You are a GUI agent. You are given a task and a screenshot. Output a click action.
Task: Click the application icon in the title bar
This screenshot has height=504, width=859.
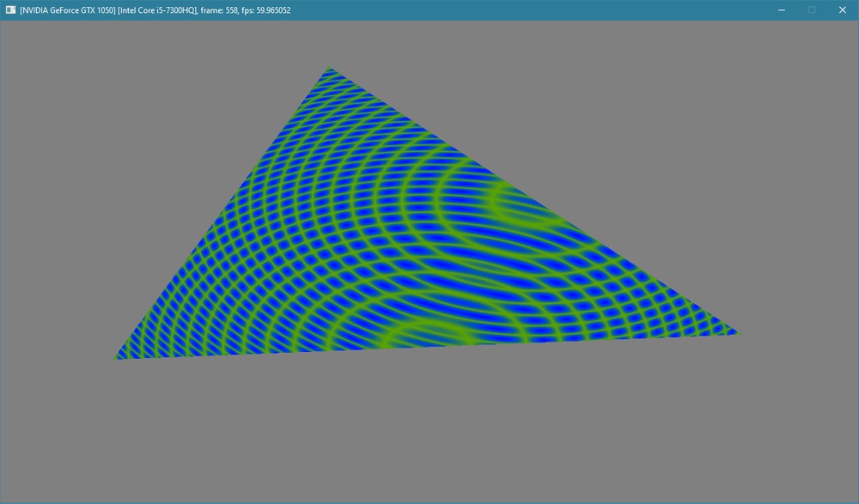11,9
